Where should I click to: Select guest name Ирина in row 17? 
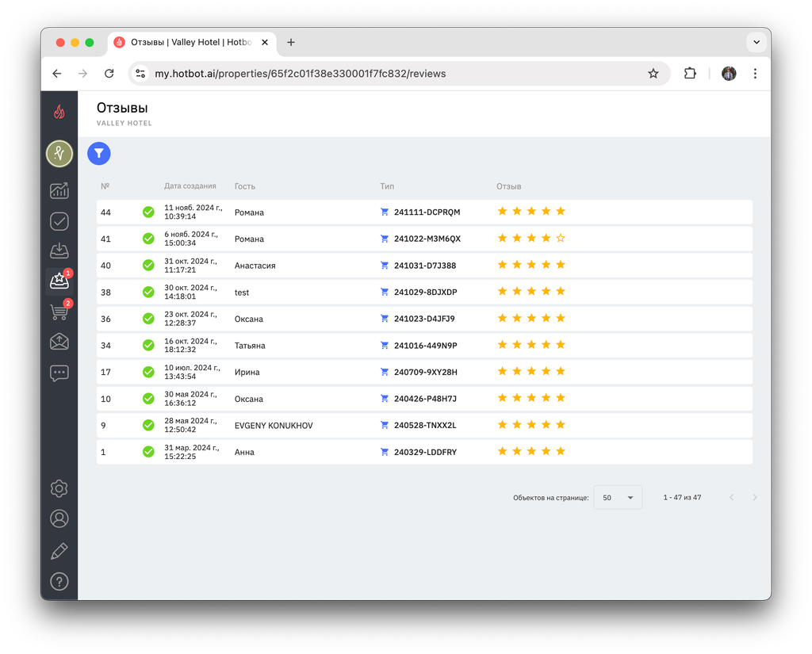pyautogui.click(x=247, y=373)
